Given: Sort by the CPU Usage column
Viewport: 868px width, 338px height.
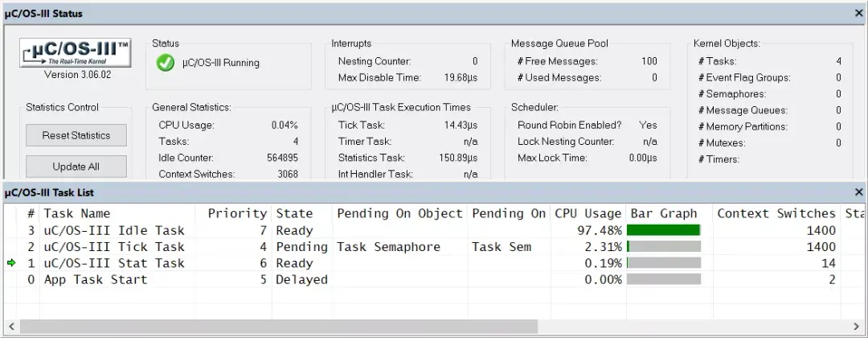Looking at the screenshot, I should (588, 213).
